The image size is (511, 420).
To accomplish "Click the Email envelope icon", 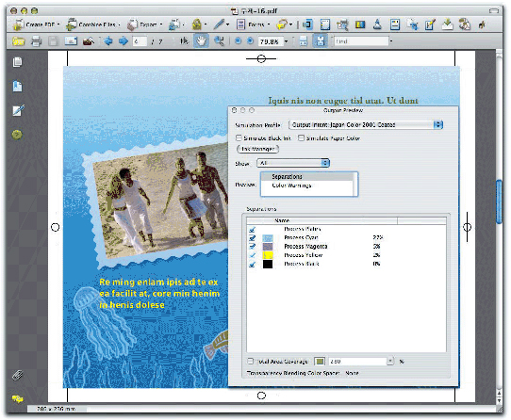I will pyautogui.click(x=71, y=41).
